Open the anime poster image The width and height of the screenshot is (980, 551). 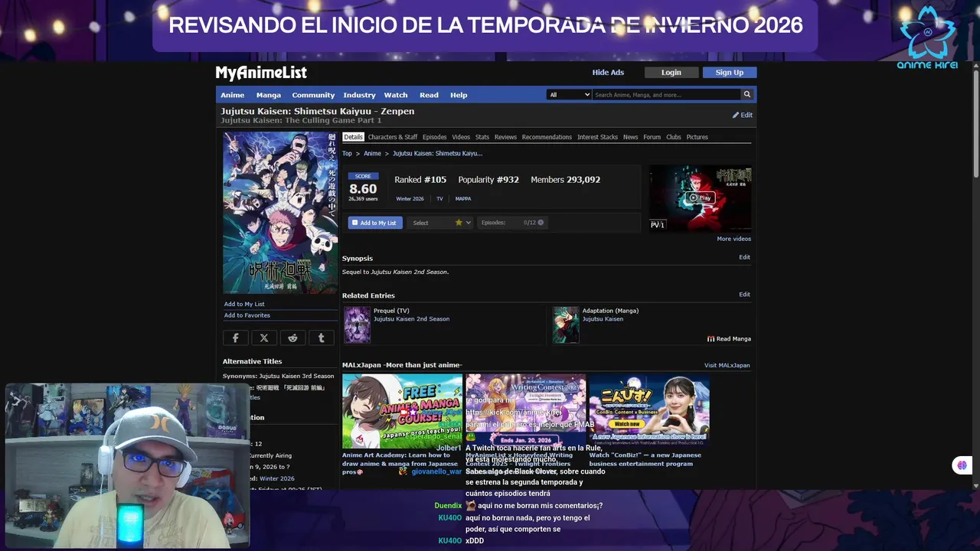[280, 213]
